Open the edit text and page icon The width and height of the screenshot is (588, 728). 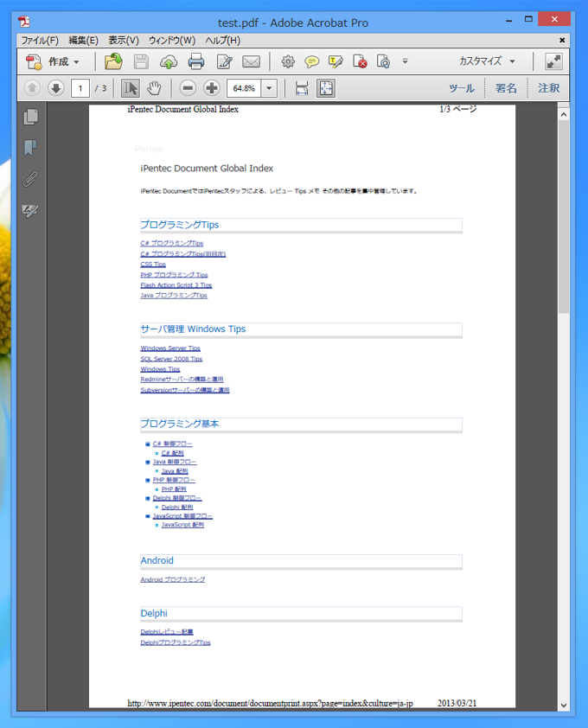[224, 61]
